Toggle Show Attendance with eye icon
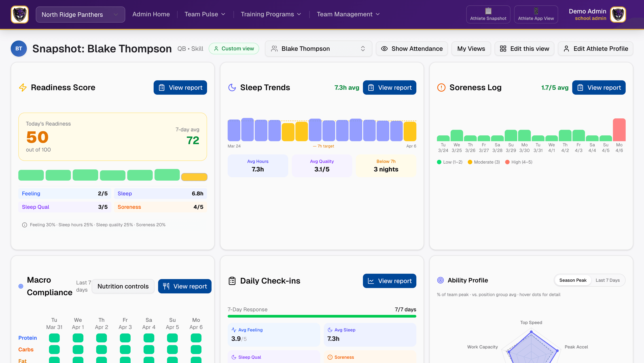Viewport: 644px width, 363px height. coord(412,49)
